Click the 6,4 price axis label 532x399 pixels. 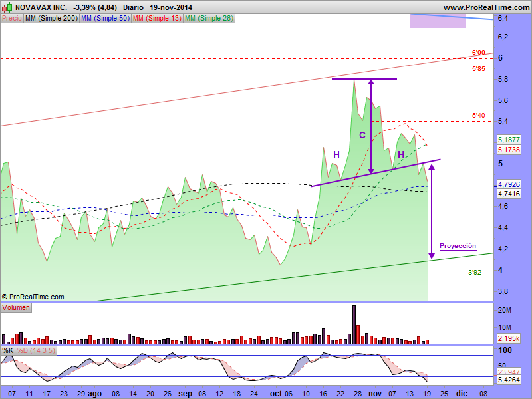click(503, 19)
